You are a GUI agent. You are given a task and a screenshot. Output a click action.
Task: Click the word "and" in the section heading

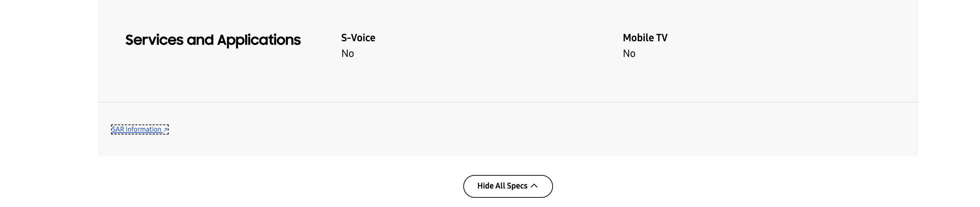pos(200,40)
